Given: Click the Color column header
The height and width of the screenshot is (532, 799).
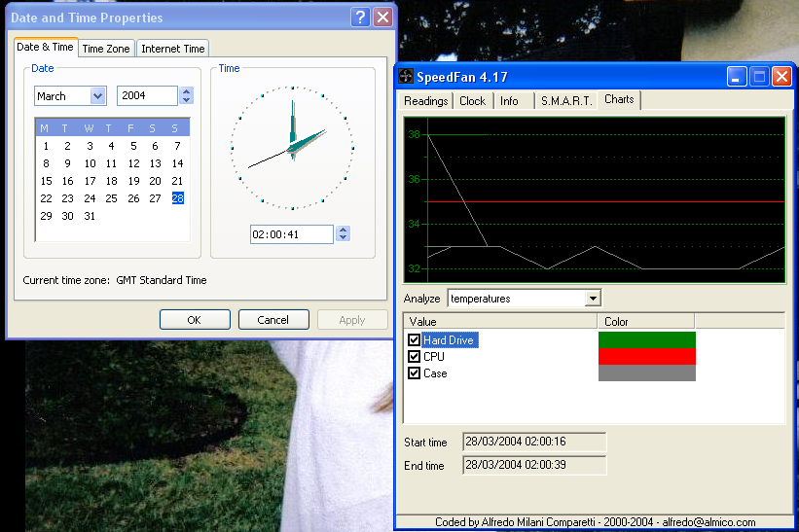Looking at the screenshot, I should tap(646, 321).
